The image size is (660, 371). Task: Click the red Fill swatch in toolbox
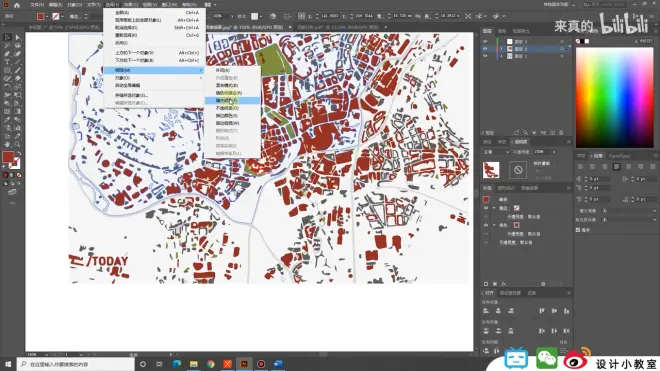8,157
